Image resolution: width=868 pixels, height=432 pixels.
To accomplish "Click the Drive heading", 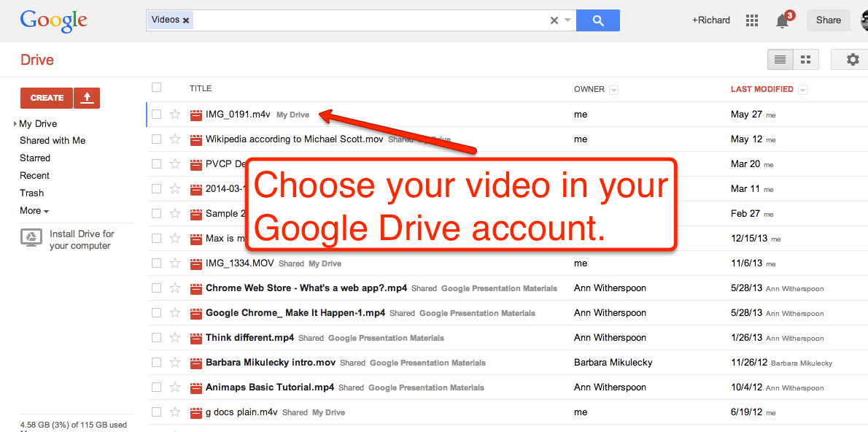I will 37,60.
